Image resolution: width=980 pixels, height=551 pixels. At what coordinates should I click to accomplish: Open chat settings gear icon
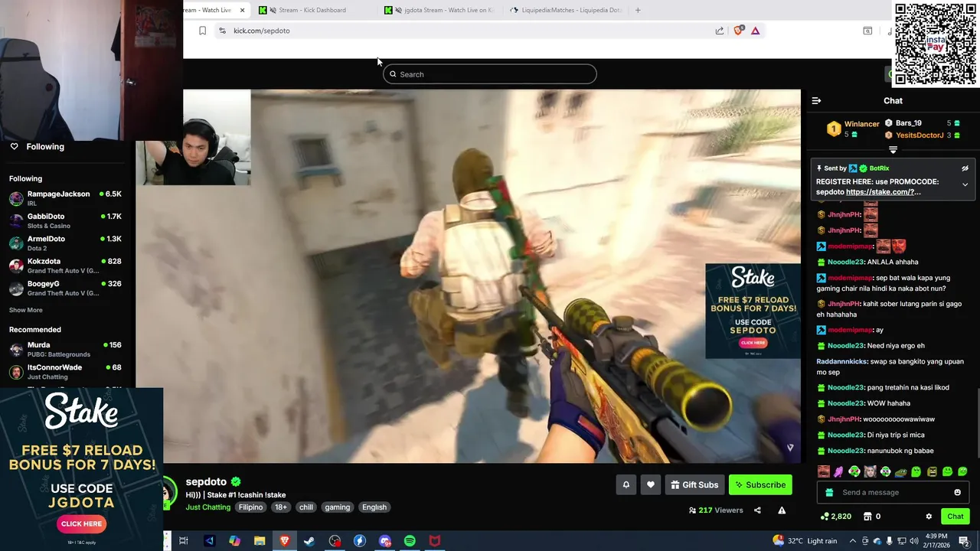929,517
